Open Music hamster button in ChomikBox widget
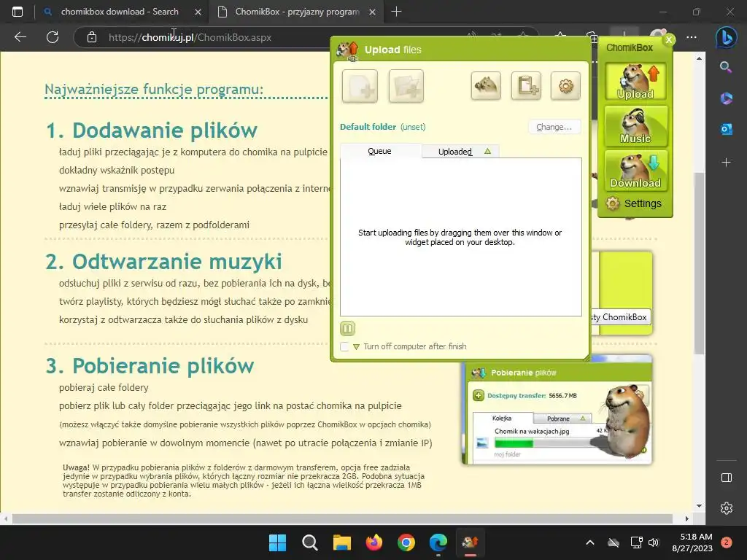The width and height of the screenshot is (747, 560). pos(635,126)
